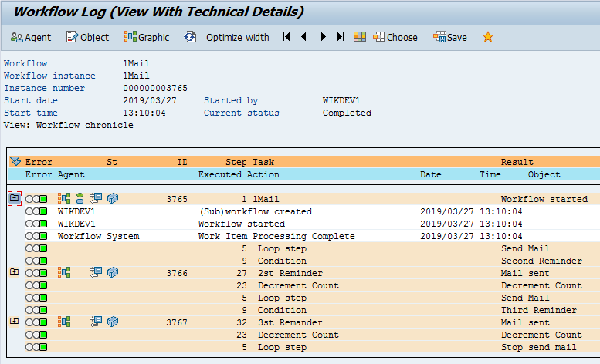Click the 'Completed' current status value

347,113
